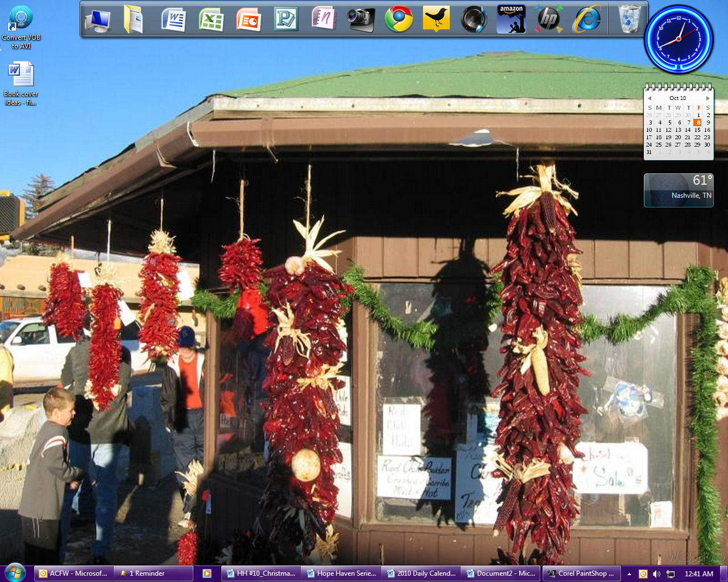Screen dimensions: 728x582
Task: Launch PowerPoint from the dock
Action: pyautogui.click(x=249, y=20)
